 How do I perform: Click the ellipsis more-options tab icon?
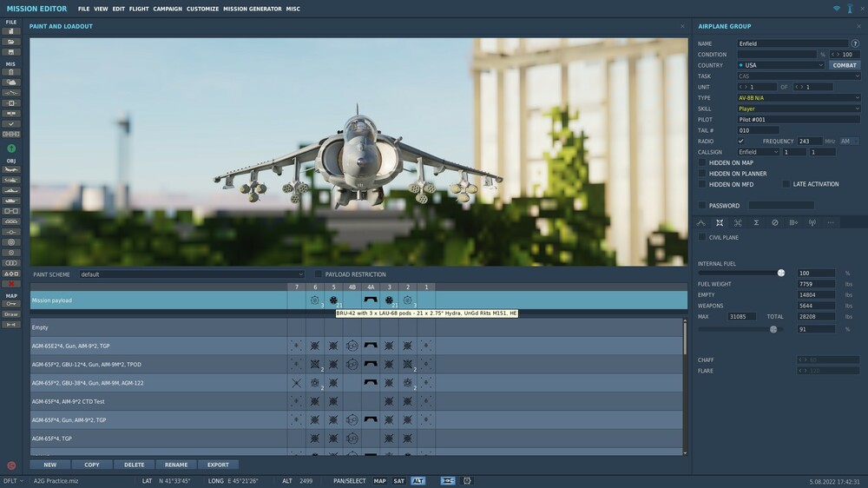(x=831, y=222)
